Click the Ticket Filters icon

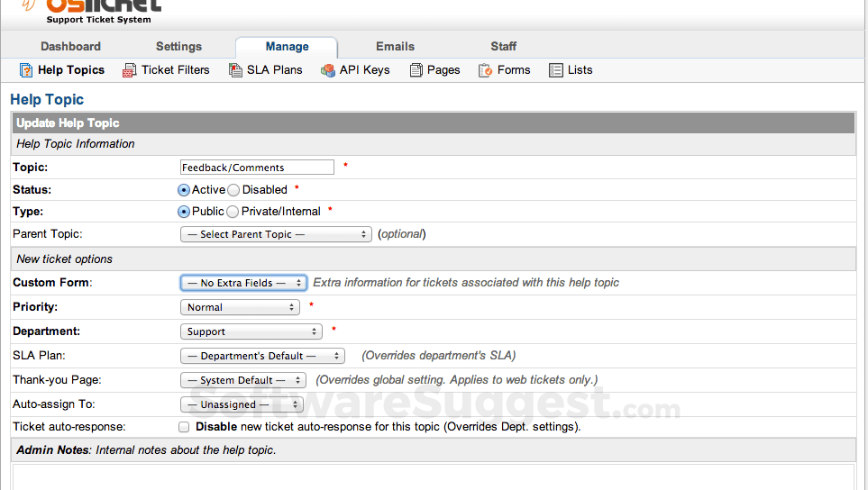point(130,70)
